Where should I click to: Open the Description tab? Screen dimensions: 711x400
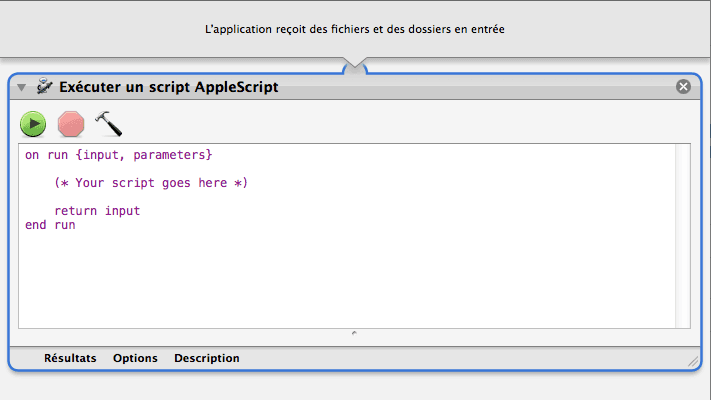(207, 358)
